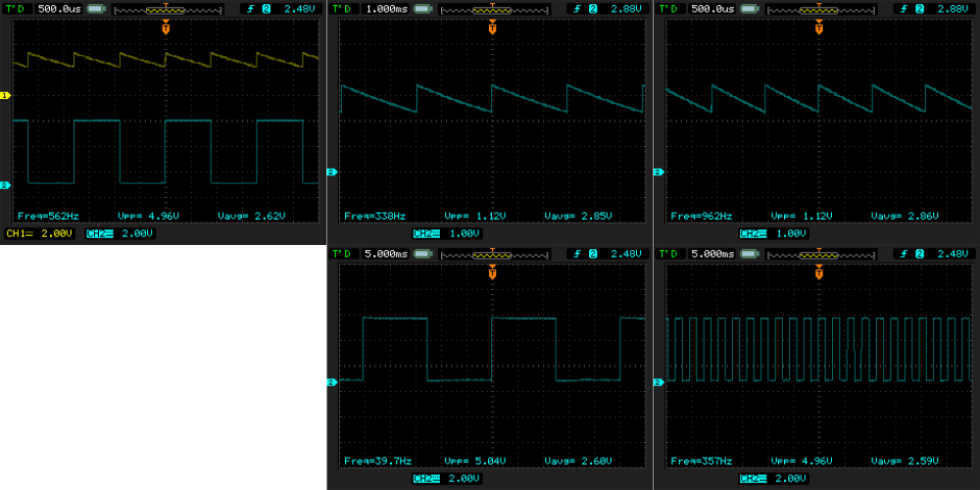
Task: Click the Vavg= 2.86V measurement readout
Action: 905,217
